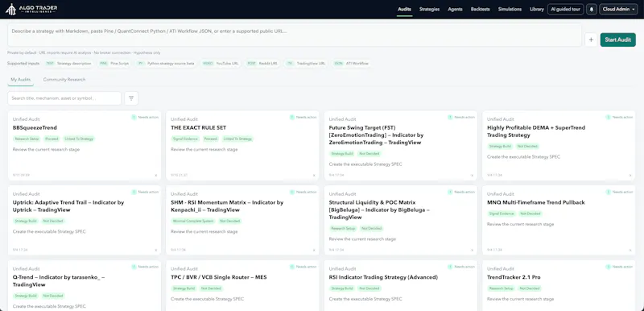Click Not Decided tag on Uptrick Adaptive Trend card
The width and height of the screenshot is (644, 311).
53,221
